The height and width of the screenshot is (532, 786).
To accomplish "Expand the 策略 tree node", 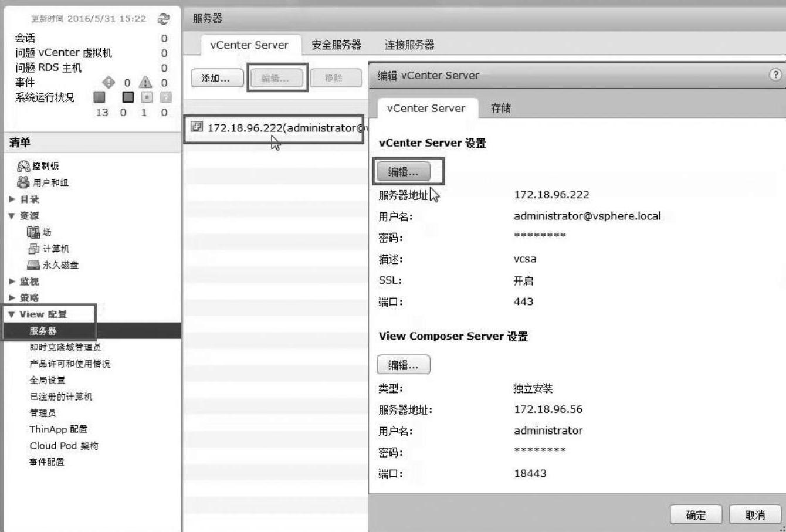I will click(12, 298).
